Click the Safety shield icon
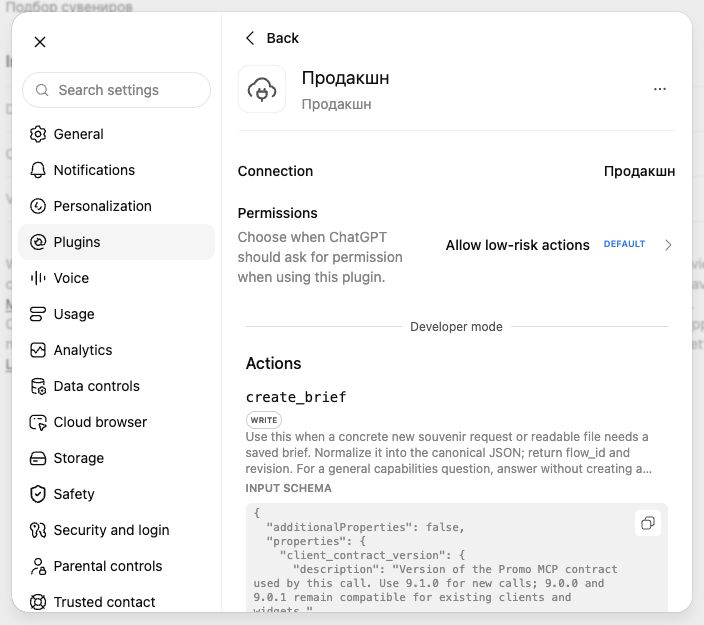This screenshot has width=704, height=625. (x=38, y=494)
